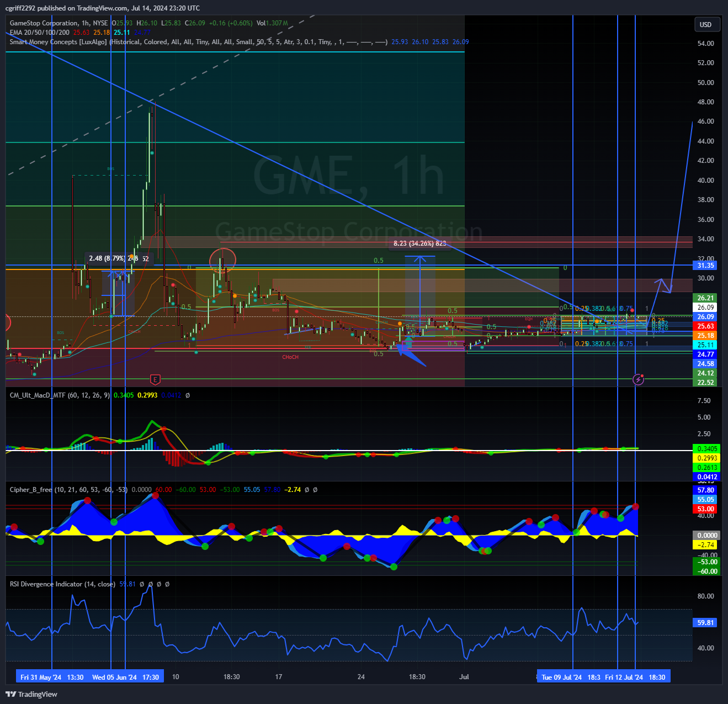Click the Jul tick on the time axis
This screenshot has height=704, width=728.
pyautogui.click(x=464, y=677)
